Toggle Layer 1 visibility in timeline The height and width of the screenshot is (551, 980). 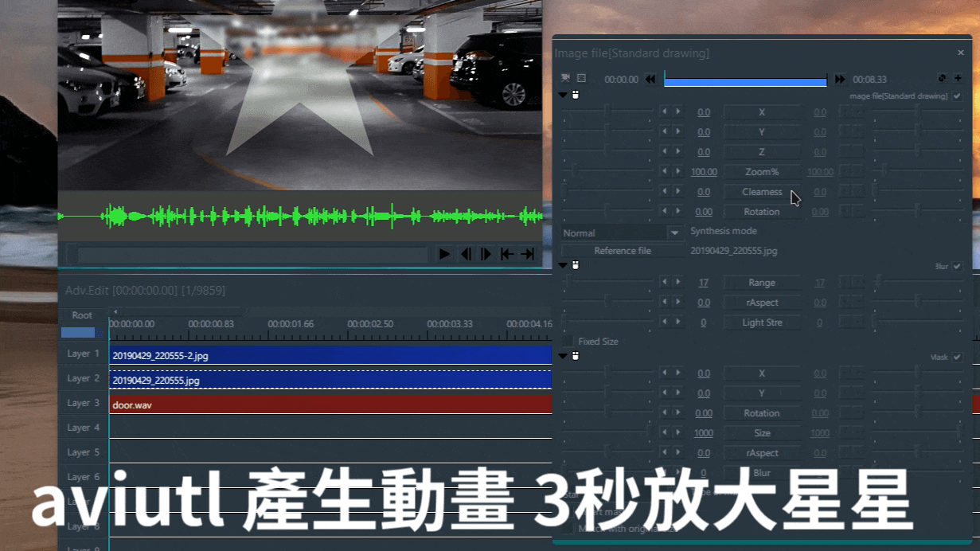83,354
